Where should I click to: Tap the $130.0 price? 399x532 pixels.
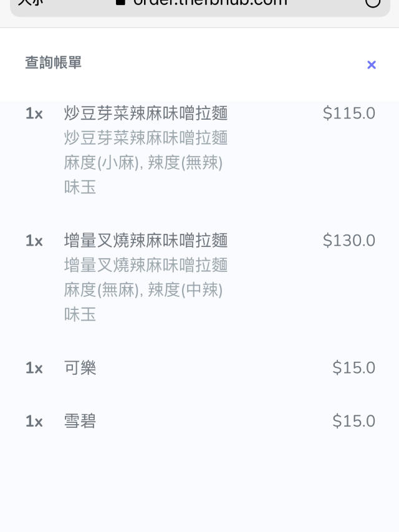pos(349,241)
